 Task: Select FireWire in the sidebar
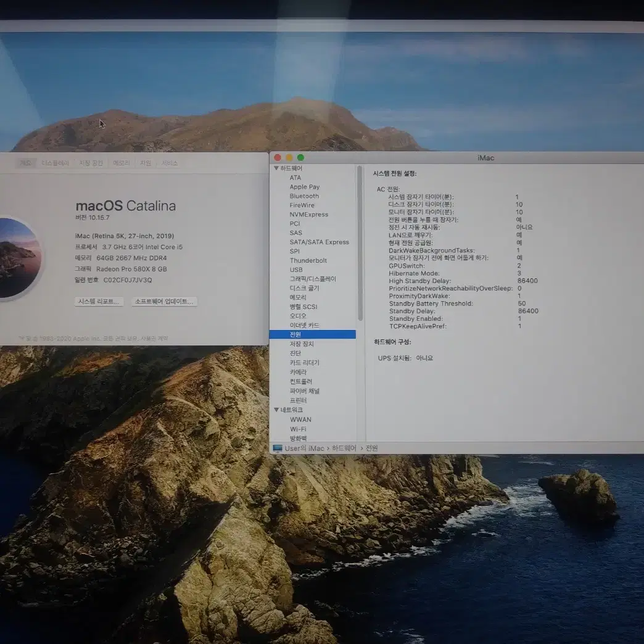point(302,205)
